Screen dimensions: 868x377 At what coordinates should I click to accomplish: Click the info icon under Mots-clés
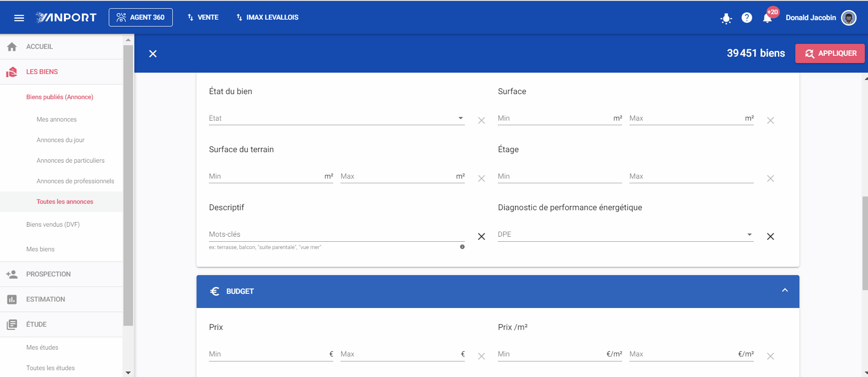[x=462, y=247]
